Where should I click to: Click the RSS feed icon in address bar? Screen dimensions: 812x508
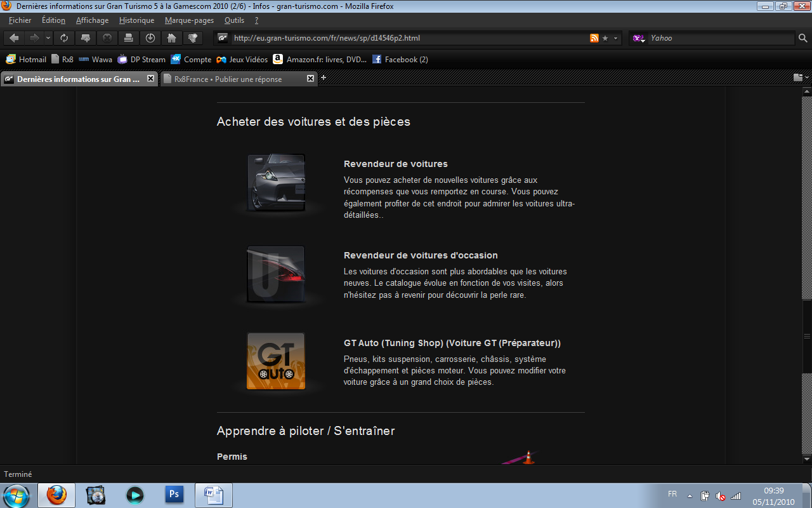(594, 38)
